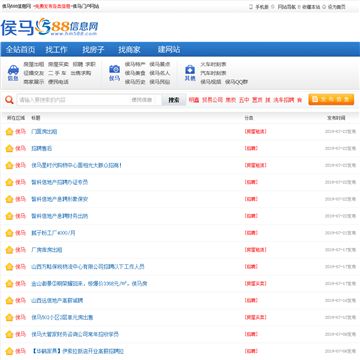Viewport: 360px width, 360px height.
Task: Click house icon in 山西远信地产 row
Action: (9, 300)
